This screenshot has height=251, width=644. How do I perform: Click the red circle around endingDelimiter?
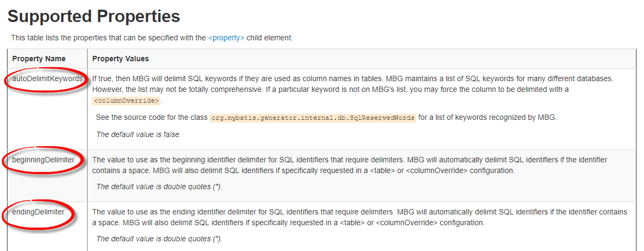(39, 213)
